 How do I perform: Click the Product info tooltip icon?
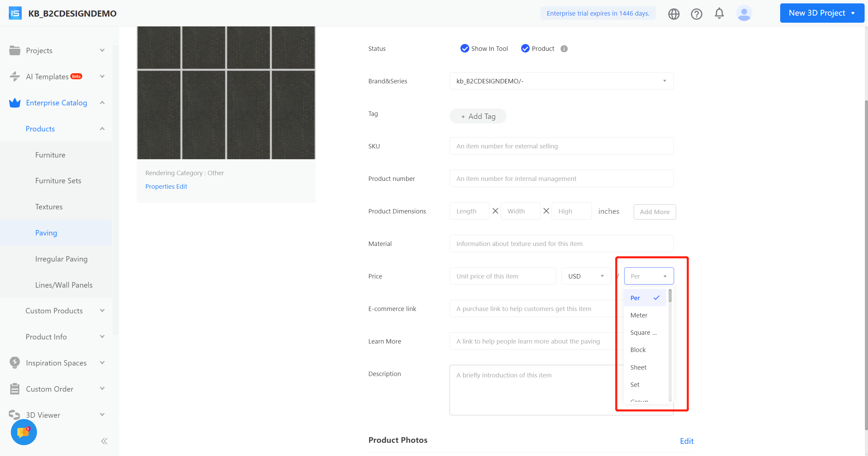coord(564,49)
